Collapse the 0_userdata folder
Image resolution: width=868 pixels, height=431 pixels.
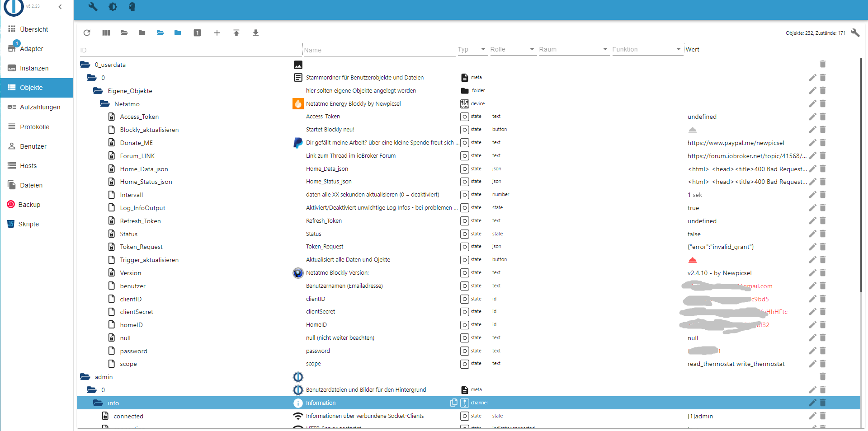[85, 65]
